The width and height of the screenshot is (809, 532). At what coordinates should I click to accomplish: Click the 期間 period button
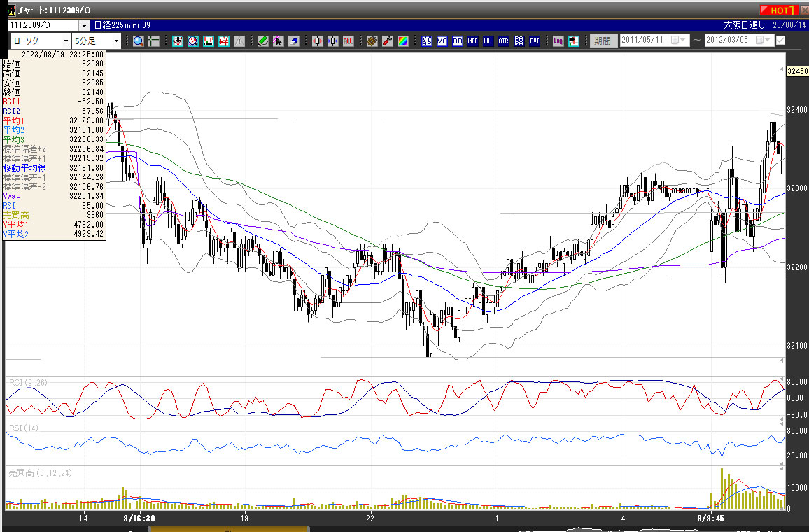pyautogui.click(x=603, y=41)
